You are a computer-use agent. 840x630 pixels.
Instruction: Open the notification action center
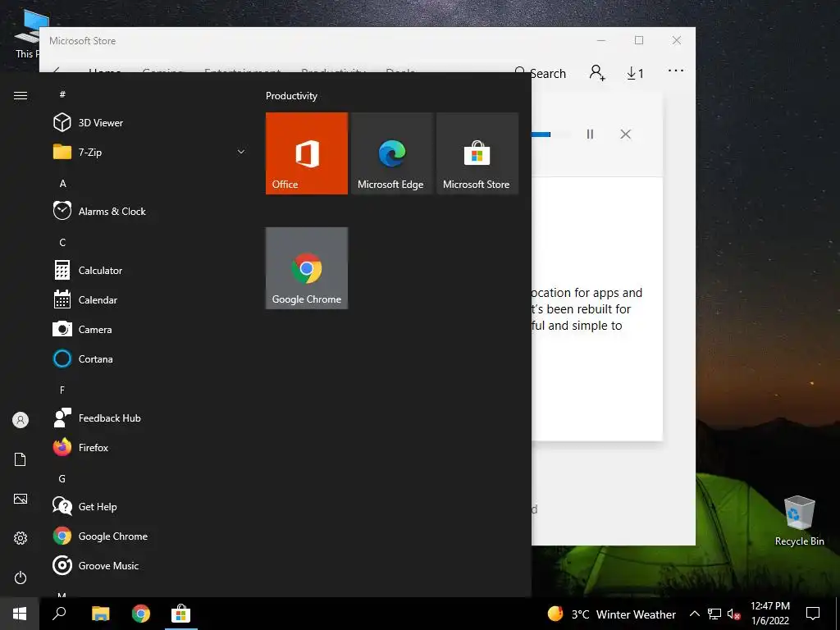pos(813,614)
